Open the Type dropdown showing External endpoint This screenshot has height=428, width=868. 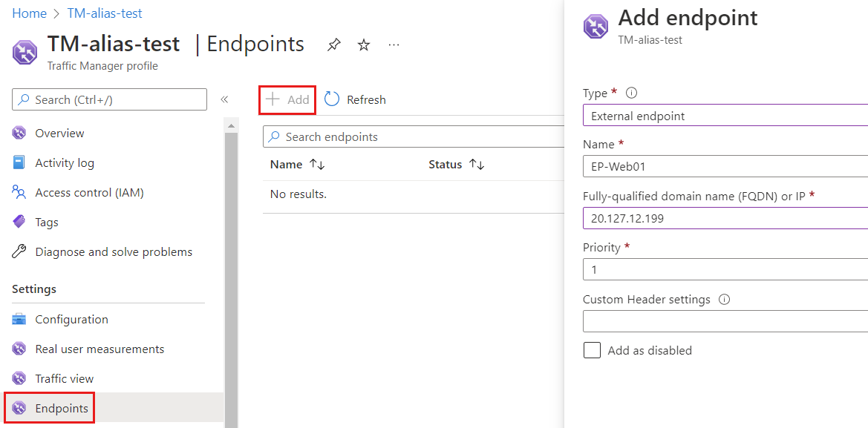point(725,116)
